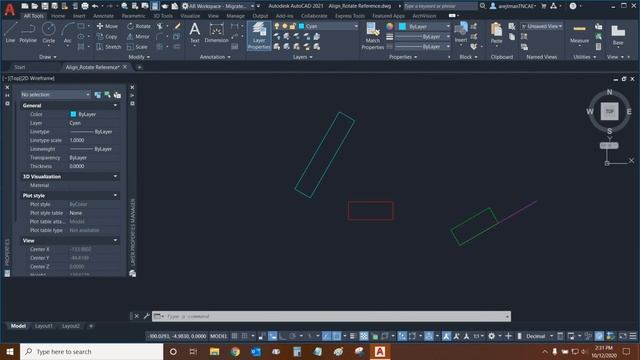Open the Unsaved View dropdown
The image size is (640, 360).
pyautogui.click(x=542, y=26)
